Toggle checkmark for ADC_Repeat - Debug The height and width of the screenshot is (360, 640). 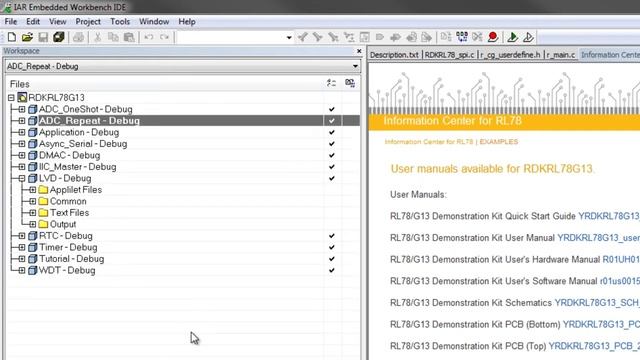[332, 121]
